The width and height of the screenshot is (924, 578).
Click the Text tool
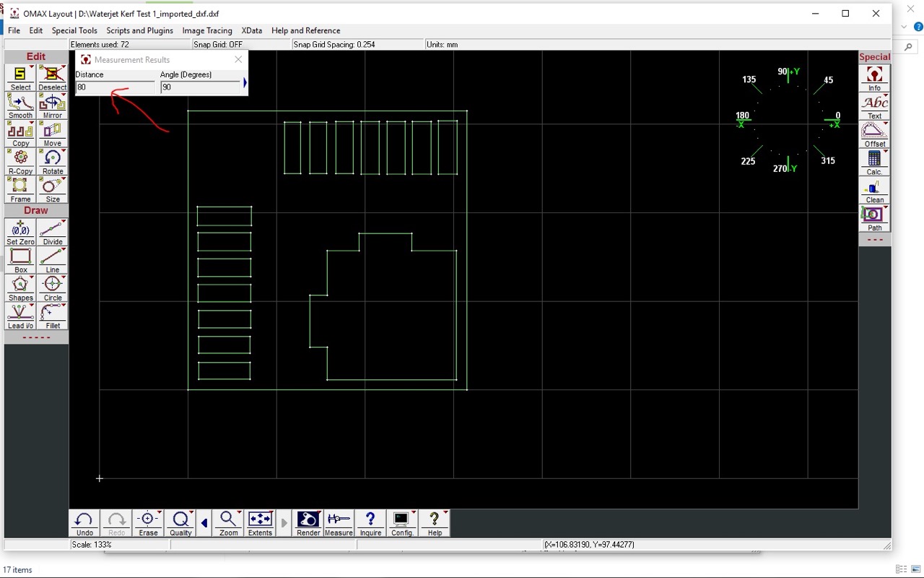pyautogui.click(x=874, y=107)
